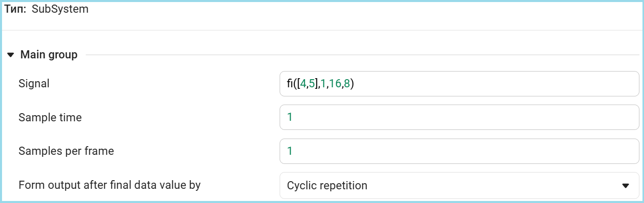The height and width of the screenshot is (203, 644).
Task: Click the Cyclic repetition text
Action: coord(327,185)
